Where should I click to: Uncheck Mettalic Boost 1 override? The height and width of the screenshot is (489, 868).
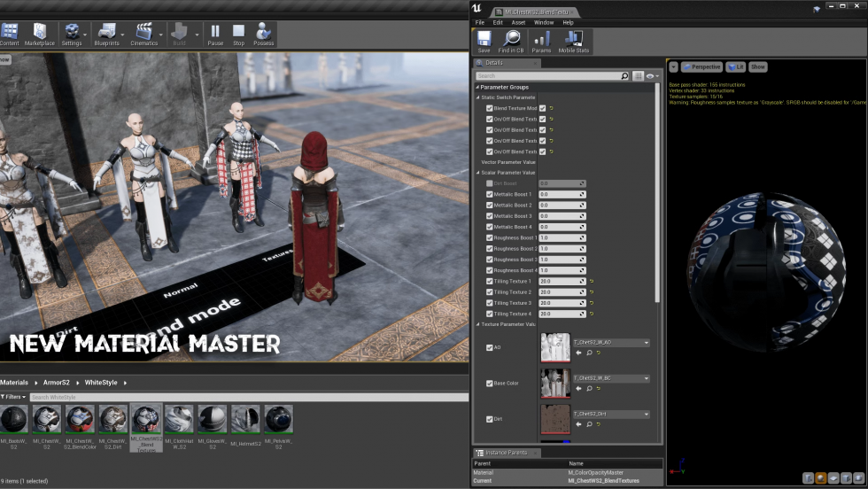pyautogui.click(x=489, y=194)
